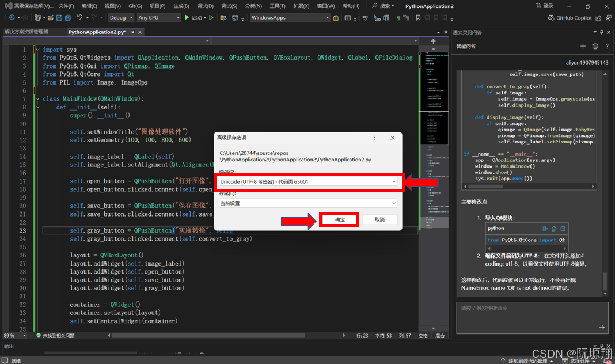
Task: Click the help question mark in the 高级保存选项 dialog
Action: pos(374,138)
